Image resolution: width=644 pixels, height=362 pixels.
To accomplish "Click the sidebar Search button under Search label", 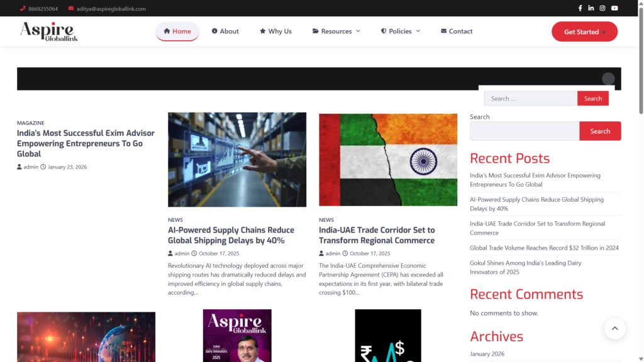I will [x=600, y=131].
